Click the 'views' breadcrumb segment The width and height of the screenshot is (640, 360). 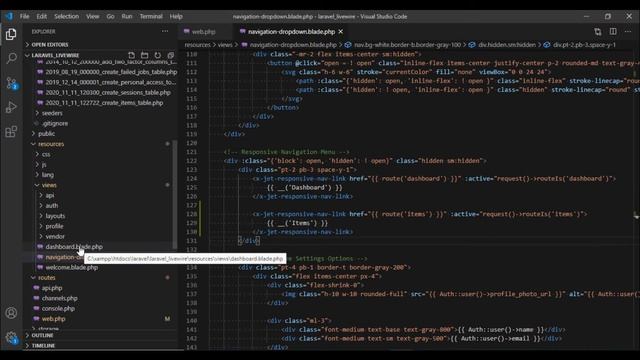(x=224, y=45)
